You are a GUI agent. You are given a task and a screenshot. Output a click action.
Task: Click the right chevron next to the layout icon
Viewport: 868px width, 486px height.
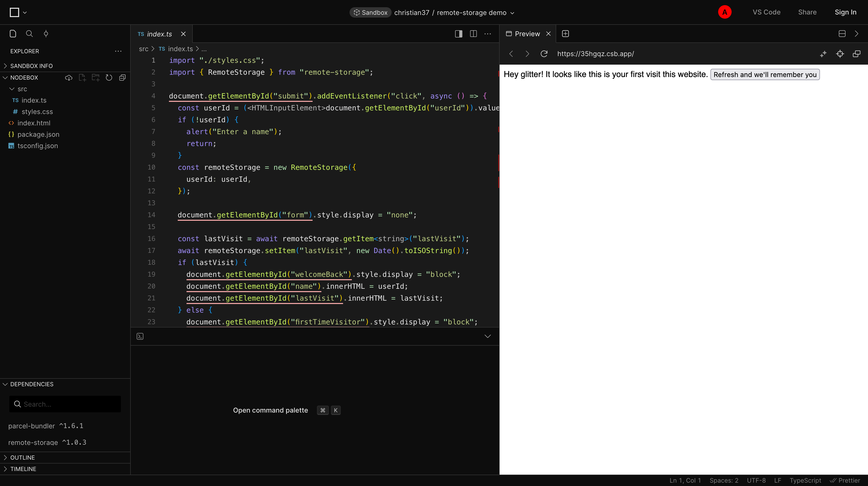857,34
